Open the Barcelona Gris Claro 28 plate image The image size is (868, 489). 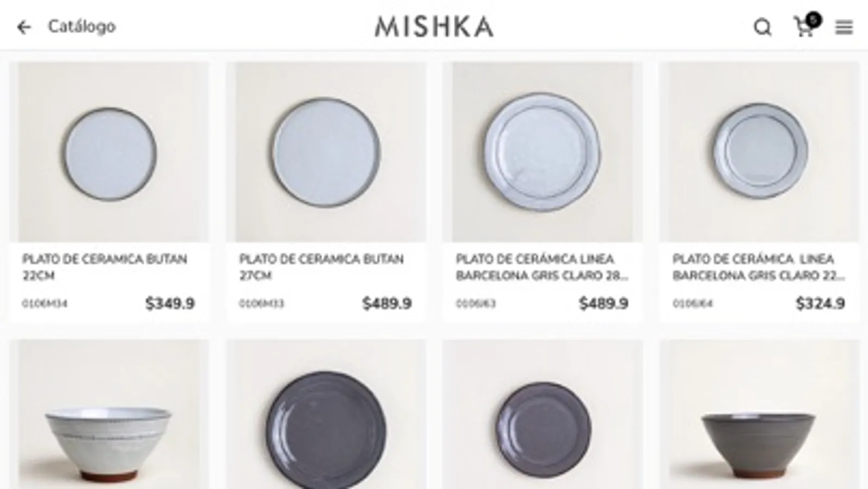pyautogui.click(x=543, y=152)
